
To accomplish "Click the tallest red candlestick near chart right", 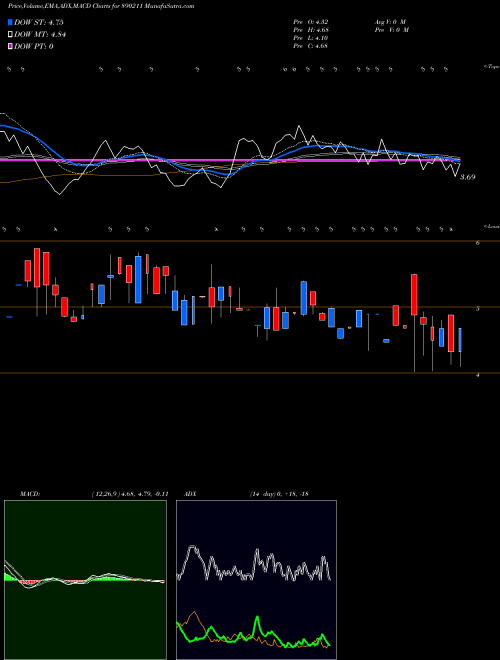I will tap(414, 295).
